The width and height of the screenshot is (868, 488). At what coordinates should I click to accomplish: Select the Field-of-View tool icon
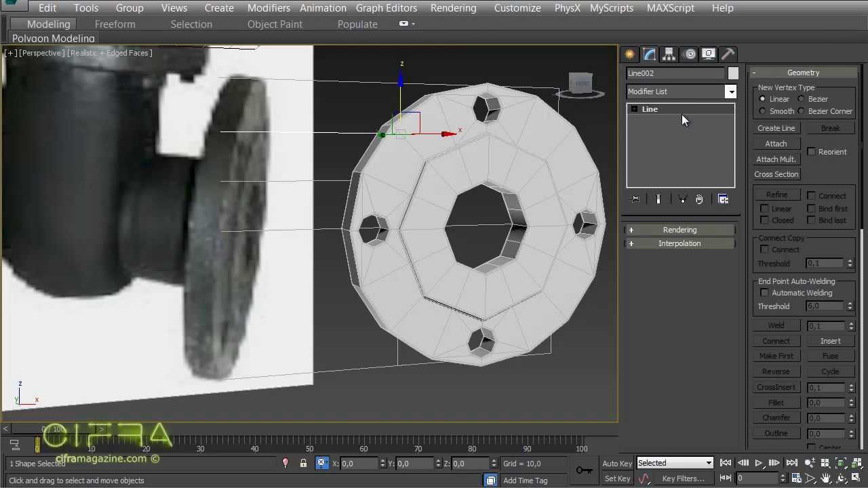pyautogui.click(x=810, y=479)
